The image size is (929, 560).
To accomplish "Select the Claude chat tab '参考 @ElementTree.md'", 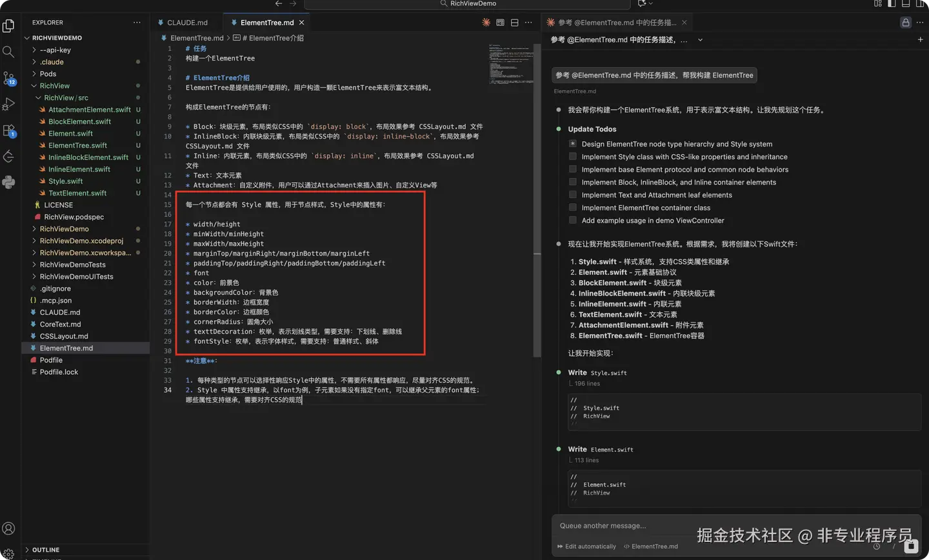I will (616, 23).
